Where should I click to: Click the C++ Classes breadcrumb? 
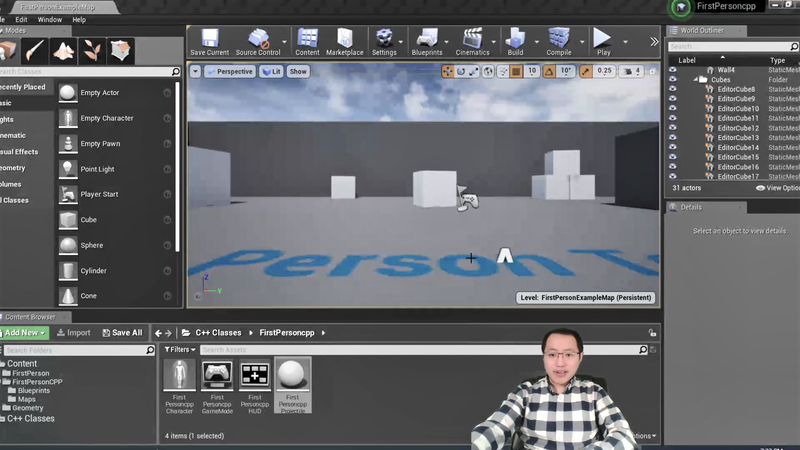tap(218, 333)
